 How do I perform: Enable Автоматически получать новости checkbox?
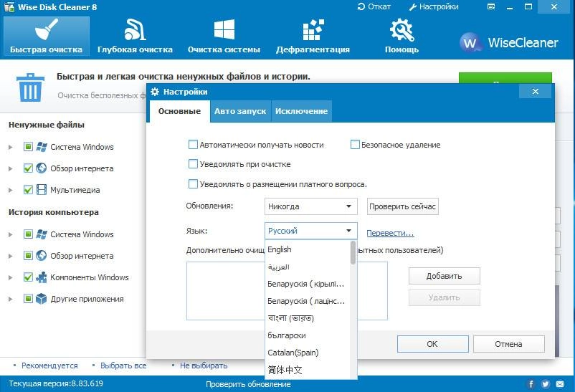(193, 145)
